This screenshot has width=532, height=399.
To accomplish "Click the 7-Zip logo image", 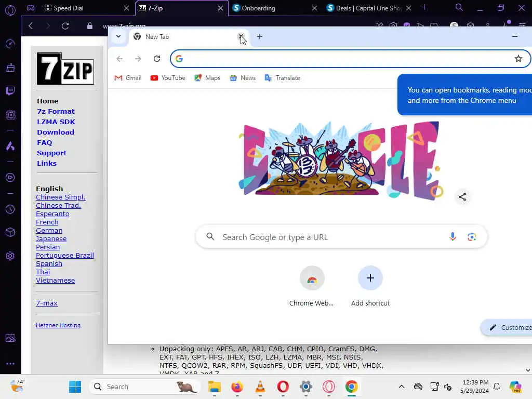I will pos(65,69).
